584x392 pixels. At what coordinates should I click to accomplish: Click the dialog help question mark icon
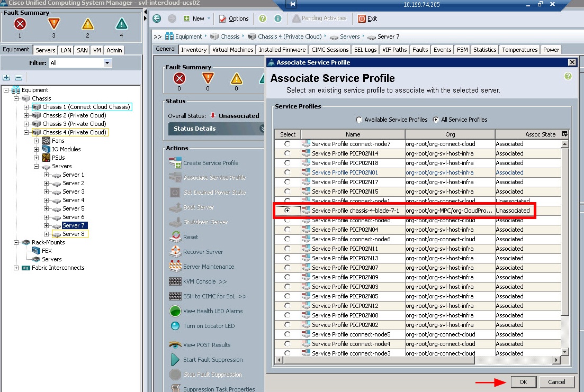568,76
